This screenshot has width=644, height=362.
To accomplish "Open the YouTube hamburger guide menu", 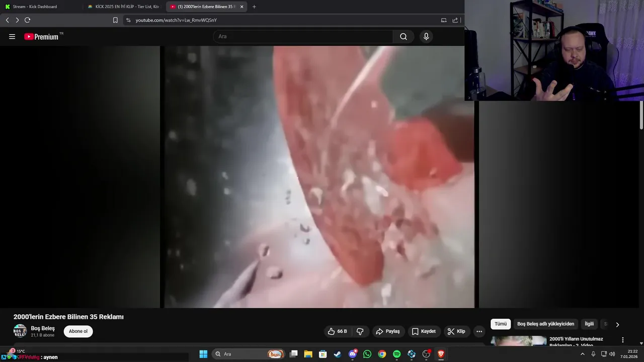I will coord(12,37).
